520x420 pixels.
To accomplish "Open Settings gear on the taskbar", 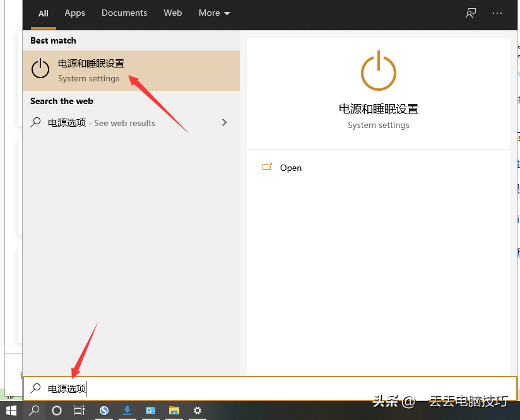I will tap(198, 411).
